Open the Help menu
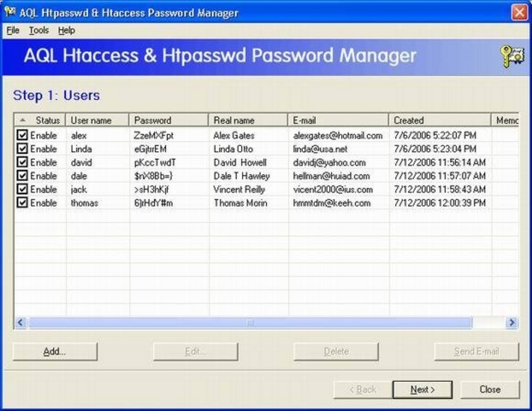The width and height of the screenshot is (532, 411). 67,31
